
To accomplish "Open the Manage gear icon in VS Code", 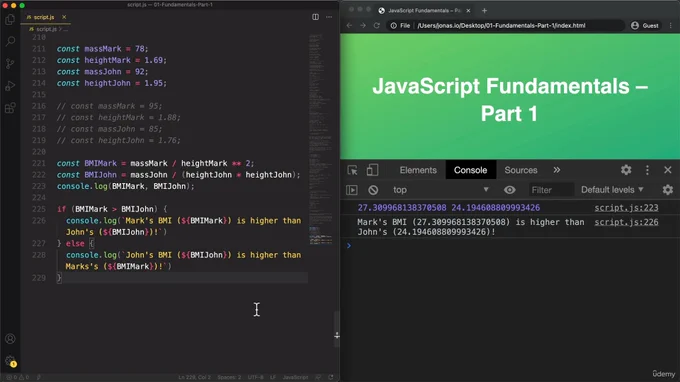I will point(10,361).
